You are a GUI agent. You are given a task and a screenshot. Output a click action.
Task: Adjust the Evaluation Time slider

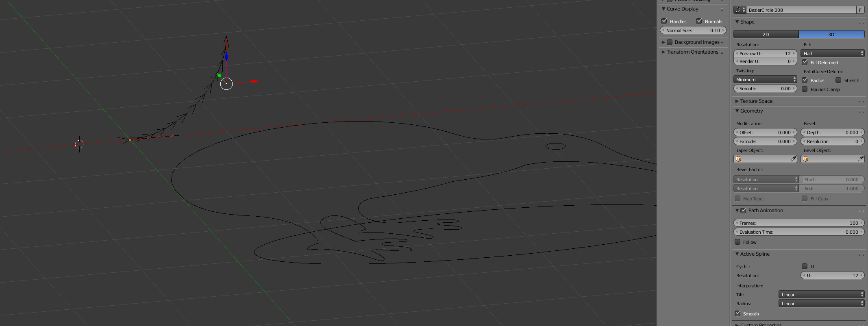(799, 232)
